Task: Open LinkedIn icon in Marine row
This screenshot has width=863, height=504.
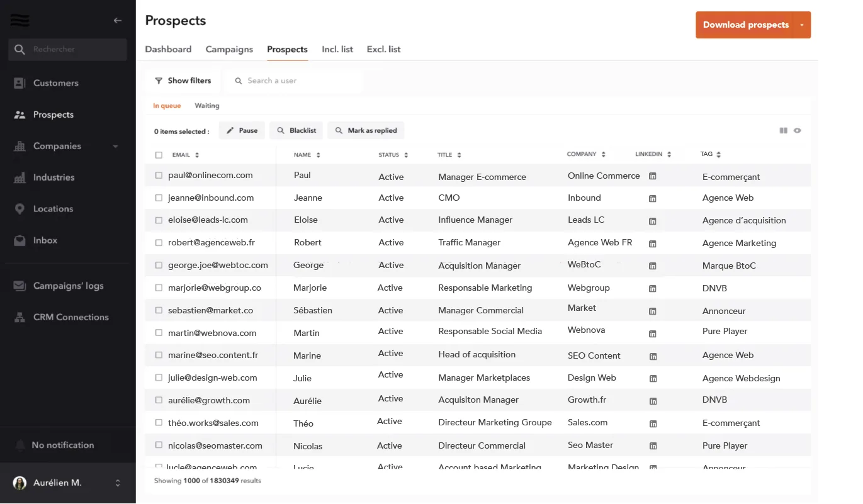Action: point(653,356)
